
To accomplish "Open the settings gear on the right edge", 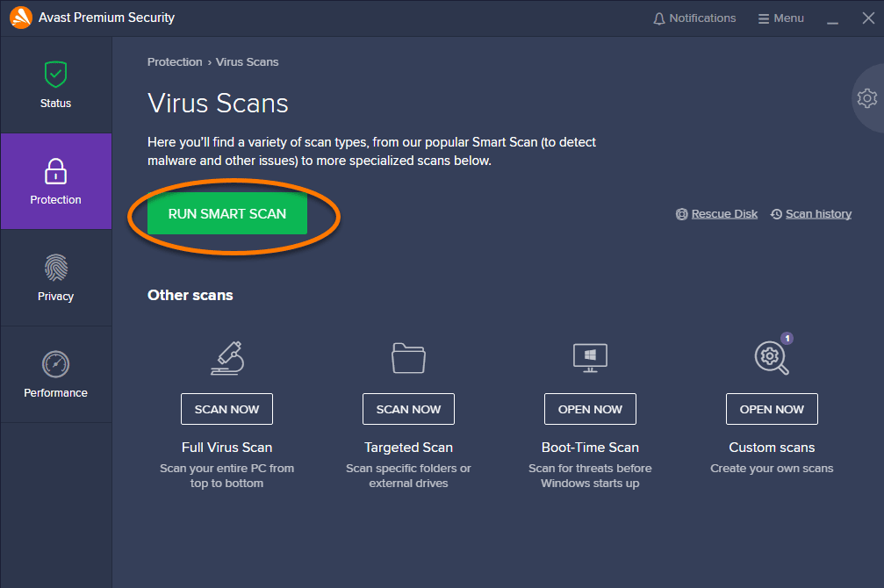I will 867,98.
